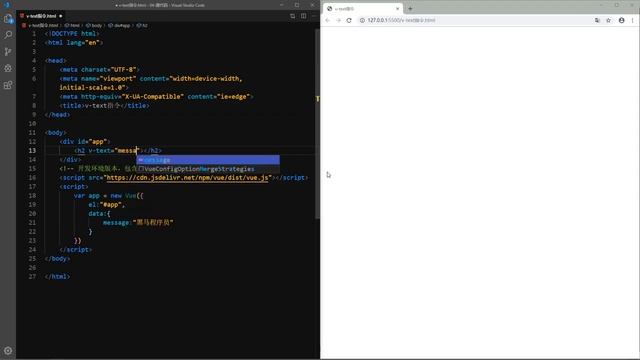Open the Search view in activity bar

tap(8, 35)
